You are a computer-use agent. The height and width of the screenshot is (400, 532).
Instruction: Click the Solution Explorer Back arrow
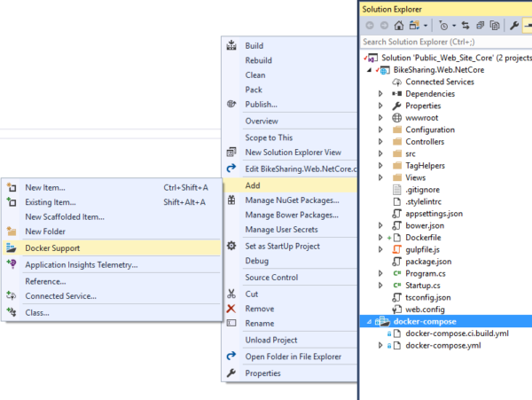click(x=369, y=26)
